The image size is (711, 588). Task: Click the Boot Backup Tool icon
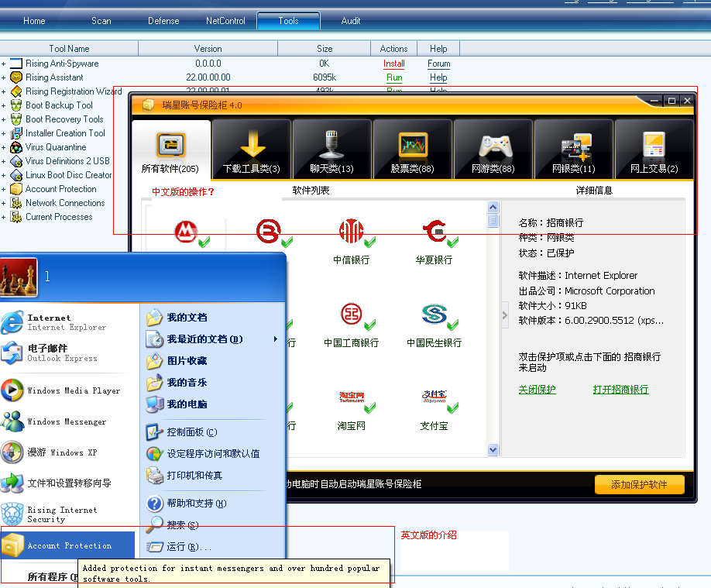pyautogui.click(x=15, y=105)
